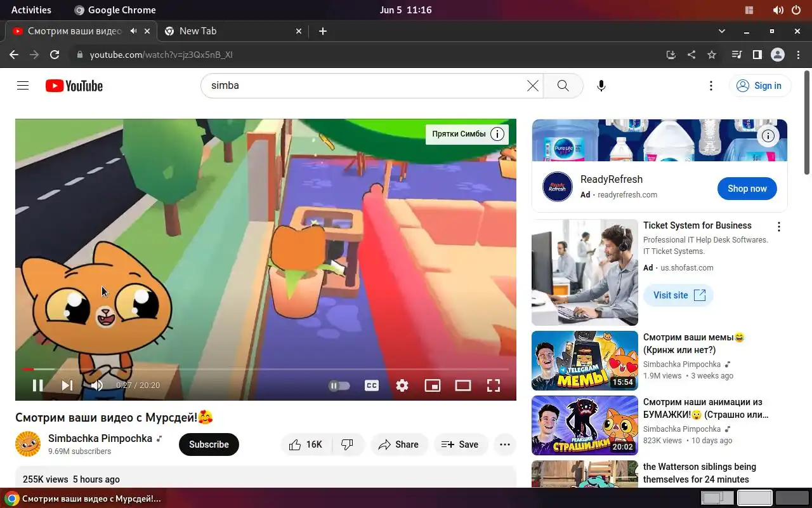Install app icon in address bar
Screen dimensions: 812x508
671,55
